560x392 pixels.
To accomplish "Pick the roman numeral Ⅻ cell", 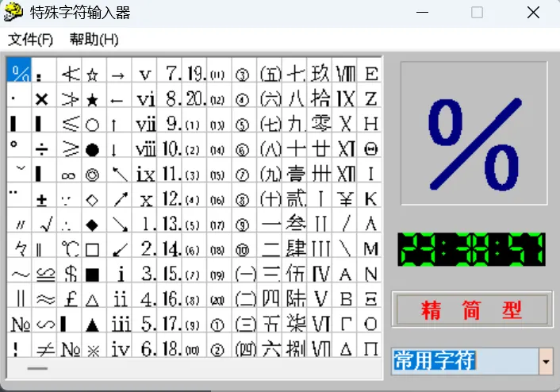I will click(344, 170).
